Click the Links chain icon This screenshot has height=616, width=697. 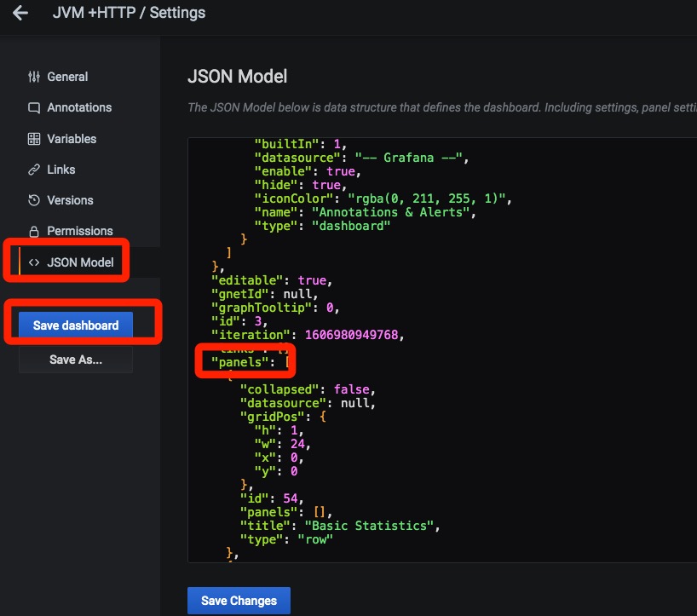[x=34, y=170]
